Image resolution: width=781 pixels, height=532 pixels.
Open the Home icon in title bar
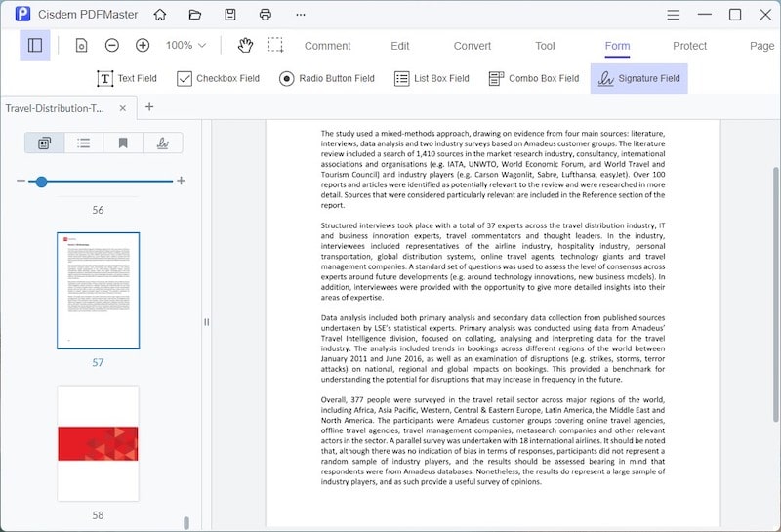pos(160,15)
